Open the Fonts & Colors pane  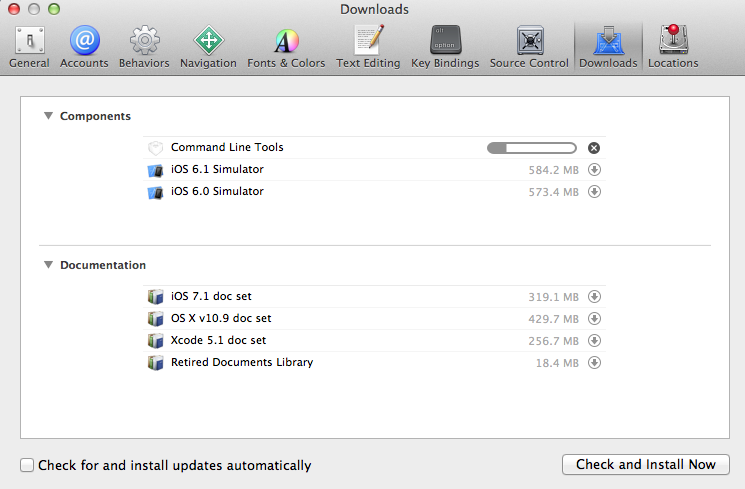[x=286, y=47]
